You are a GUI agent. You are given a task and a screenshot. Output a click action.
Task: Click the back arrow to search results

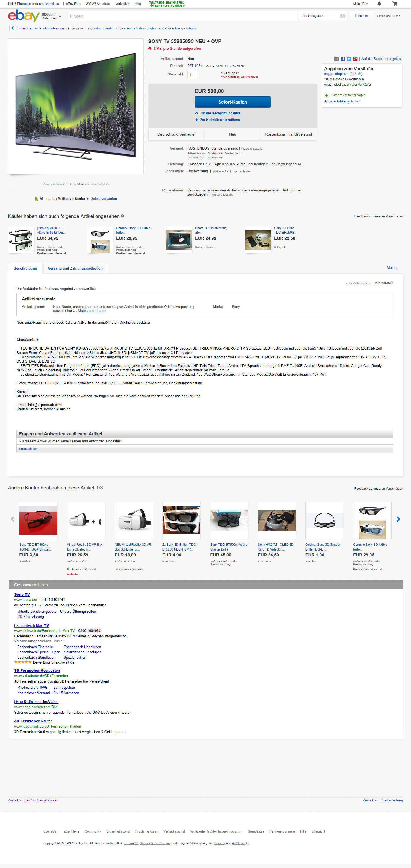pos(12,28)
